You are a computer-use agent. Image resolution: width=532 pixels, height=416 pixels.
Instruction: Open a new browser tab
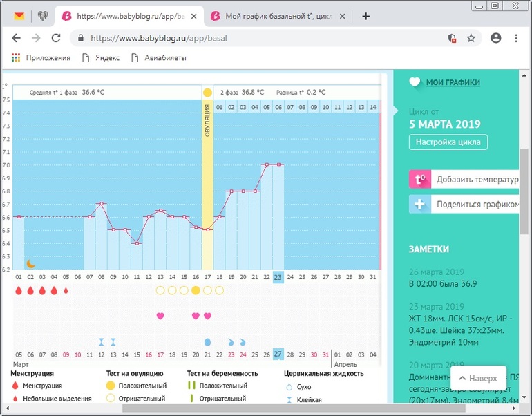tap(366, 16)
